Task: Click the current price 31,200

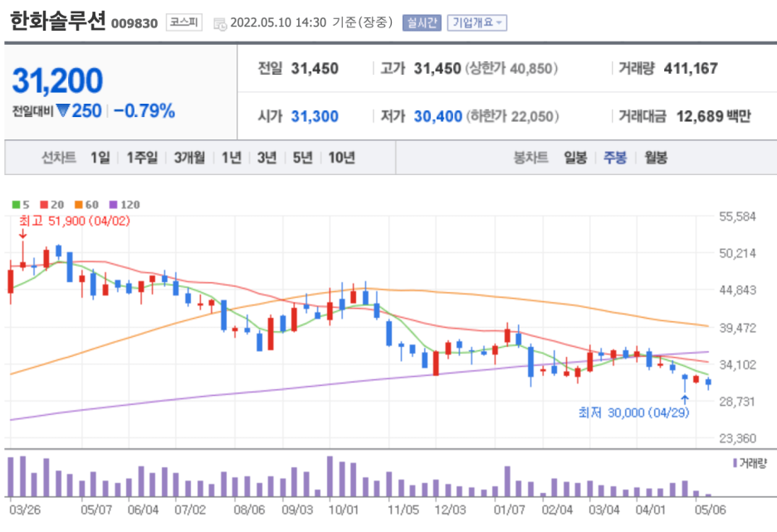Action: click(57, 81)
